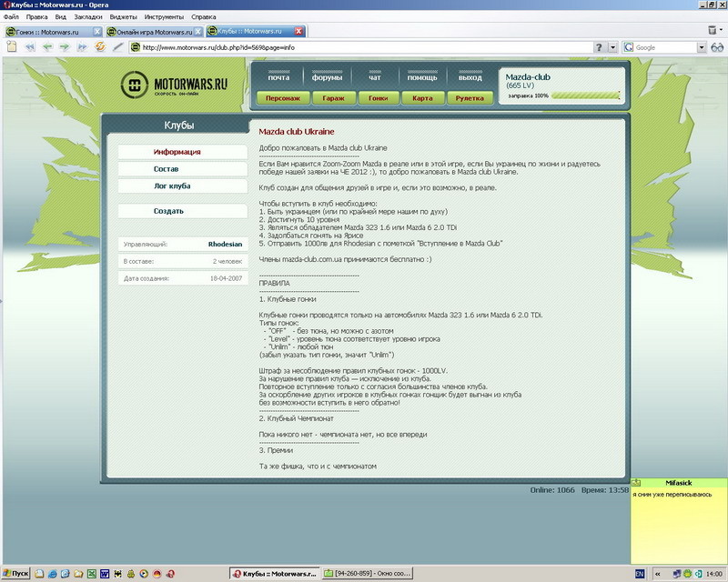Launch Word from the quick launch bar
This screenshot has width=728, height=582.
[105, 574]
